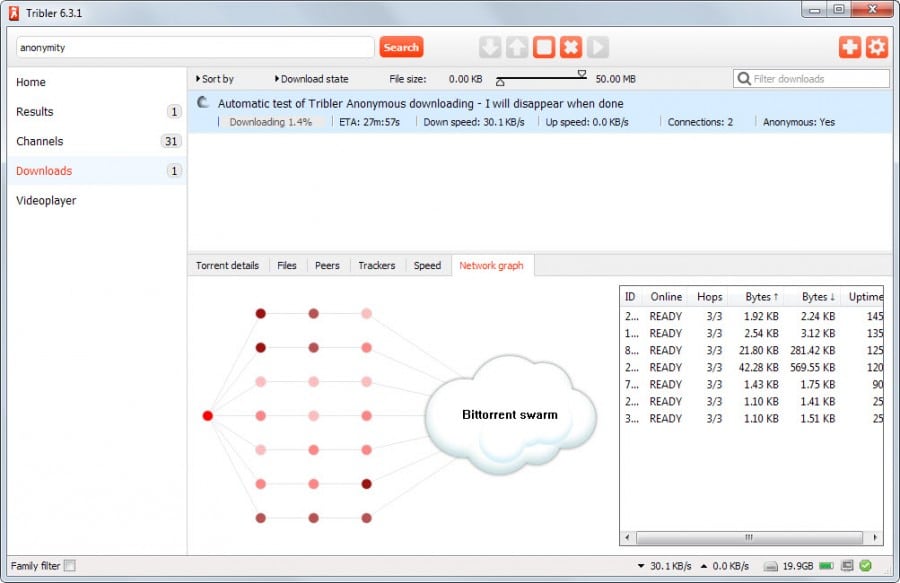Sort the table by the Hops column
Viewport: 900px width, 583px height.
tap(709, 297)
